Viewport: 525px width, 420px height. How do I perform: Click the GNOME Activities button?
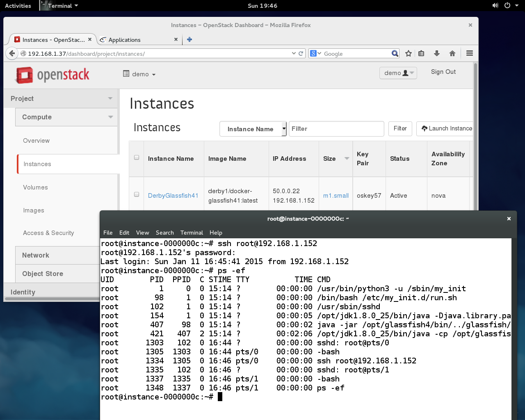click(18, 5)
